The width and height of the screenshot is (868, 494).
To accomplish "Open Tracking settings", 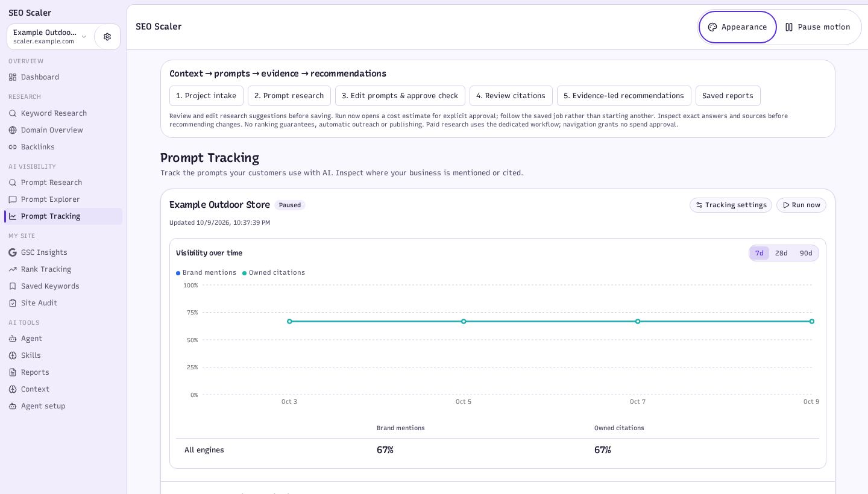I will 731,205.
